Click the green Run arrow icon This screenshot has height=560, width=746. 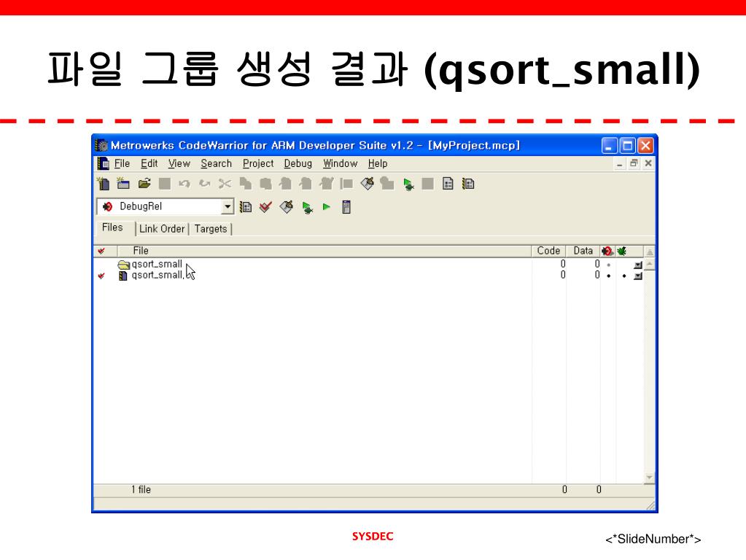click(x=327, y=207)
